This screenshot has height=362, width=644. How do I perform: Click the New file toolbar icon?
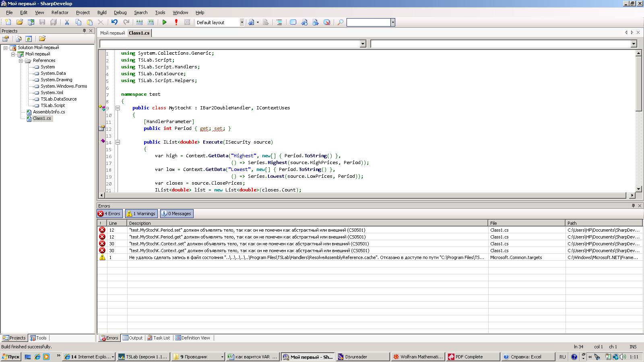[8, 23]
